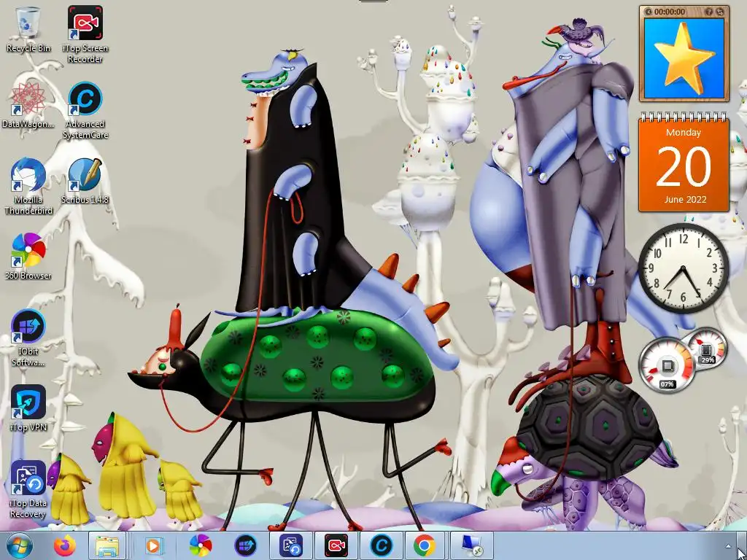
Task: Click the help question mark on puzzle gadget
Action: tap(709, 12)
